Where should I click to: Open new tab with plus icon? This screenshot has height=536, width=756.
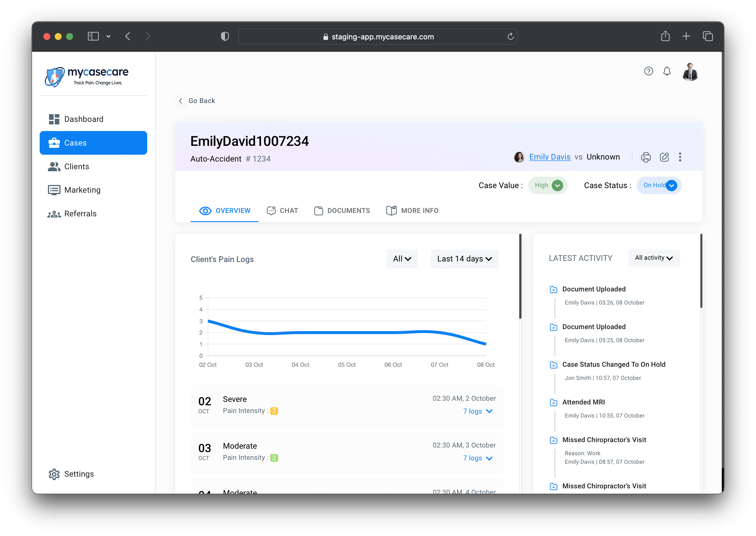[686, 36]
